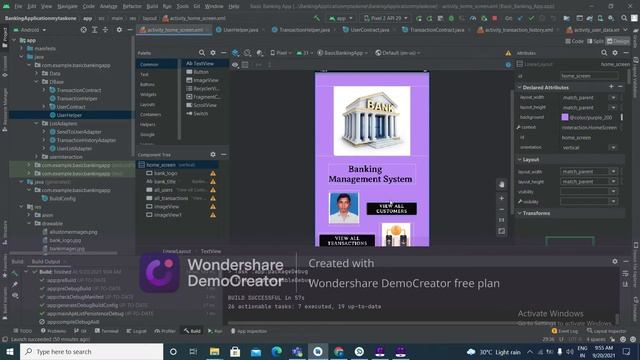
Task: Click the purple_200 background color swatch
Action: point(565,117)
